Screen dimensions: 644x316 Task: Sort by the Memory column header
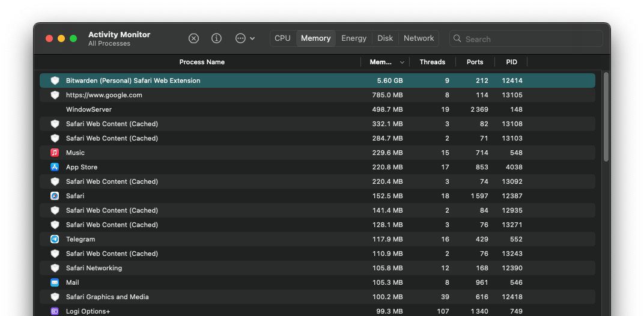[381, 62]
